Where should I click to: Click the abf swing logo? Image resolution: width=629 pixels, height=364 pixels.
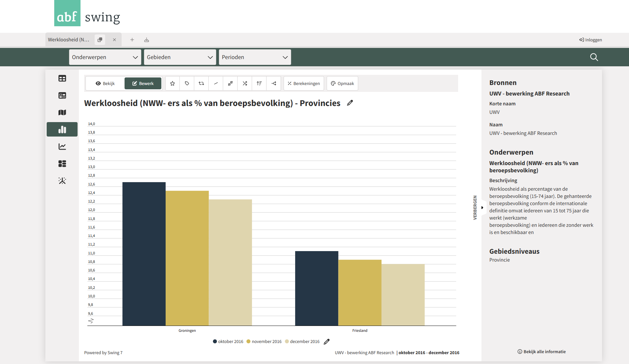tap(87, 13)
